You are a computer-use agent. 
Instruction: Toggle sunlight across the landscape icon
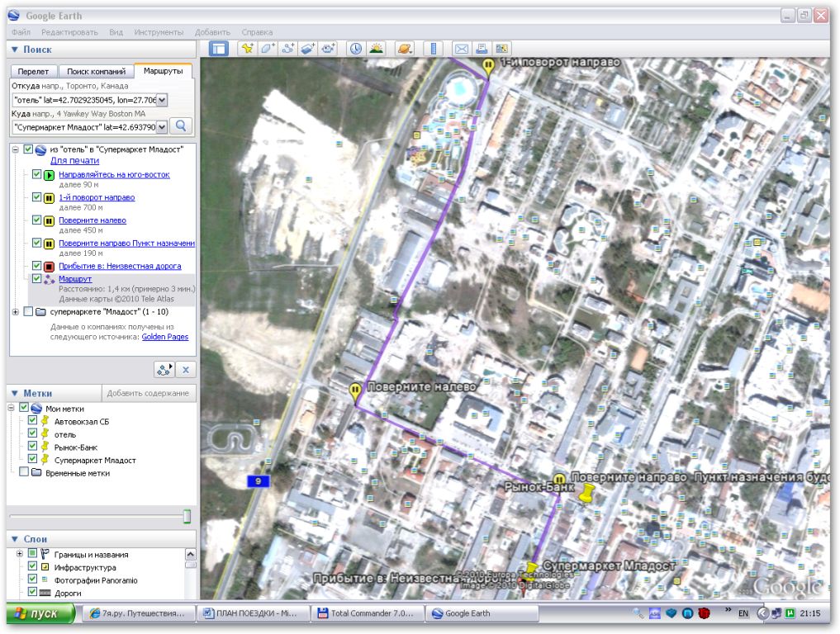coord(377,49)
